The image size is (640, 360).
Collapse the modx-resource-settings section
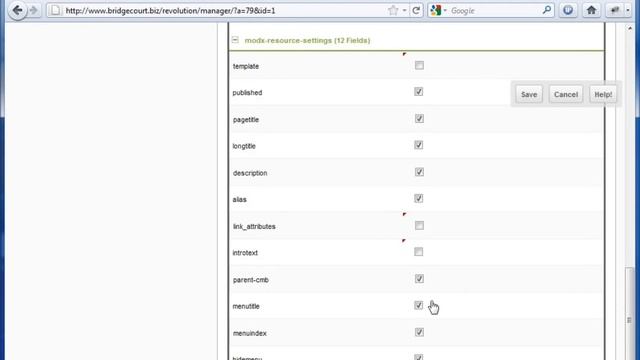pos(235,40)
